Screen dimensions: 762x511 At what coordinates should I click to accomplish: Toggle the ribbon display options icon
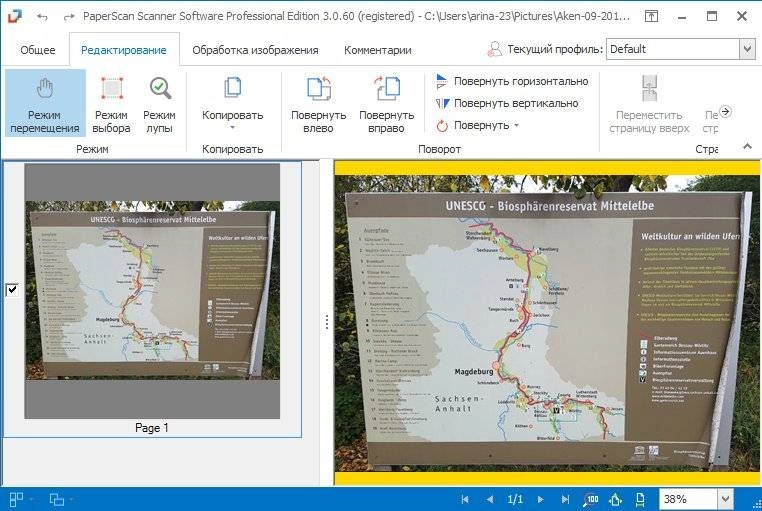[651, 16]
